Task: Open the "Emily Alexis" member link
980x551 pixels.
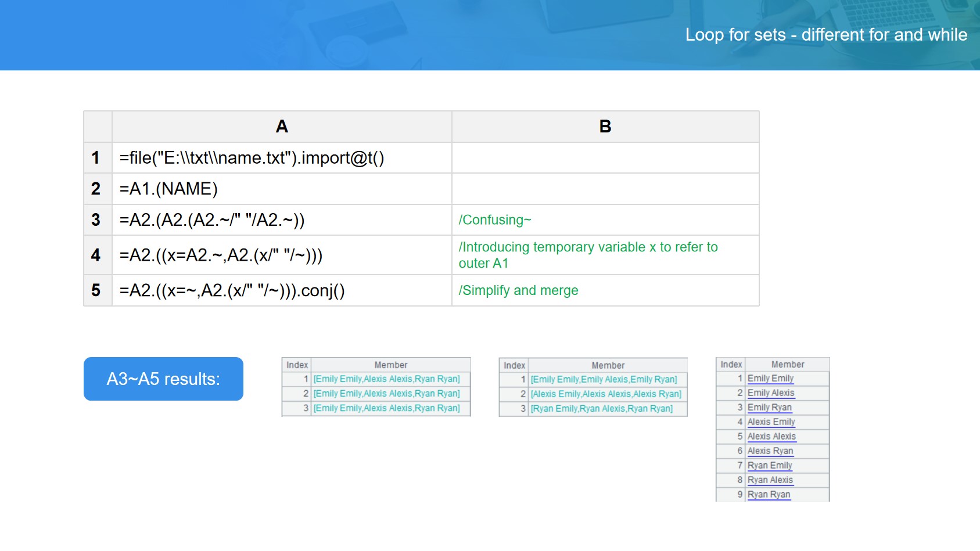Action: [770, 393]
